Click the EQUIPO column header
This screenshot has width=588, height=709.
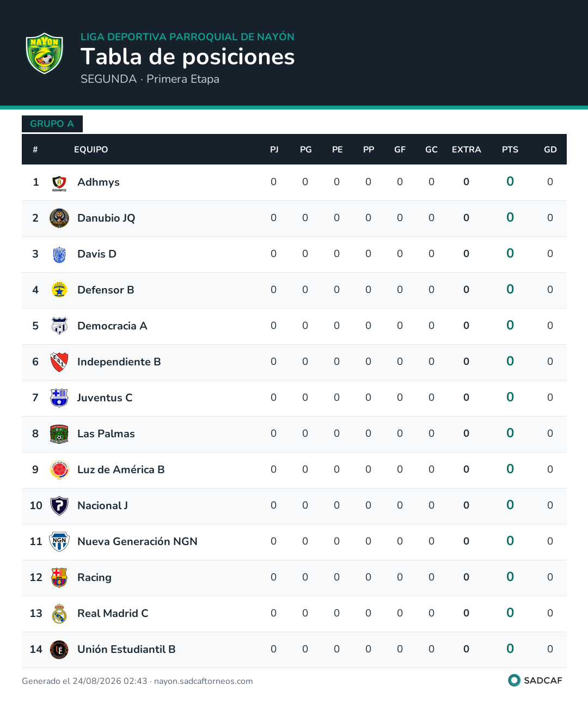pos(91,150)
